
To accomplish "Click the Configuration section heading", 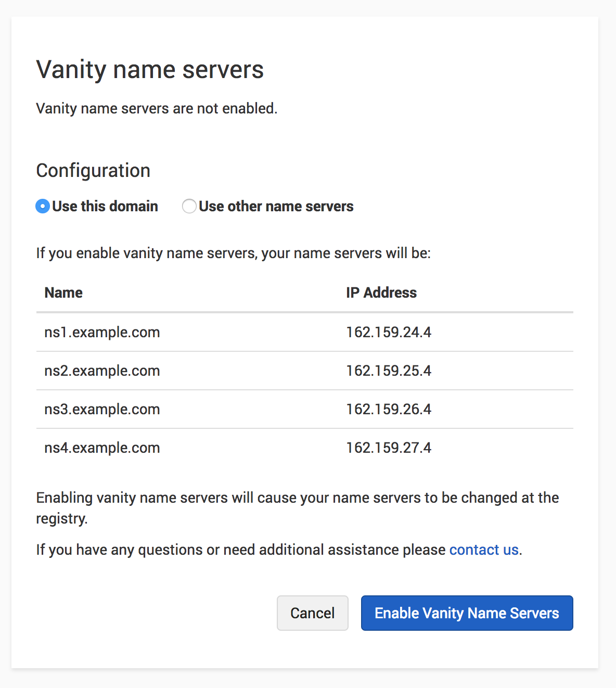I will 93,171.
